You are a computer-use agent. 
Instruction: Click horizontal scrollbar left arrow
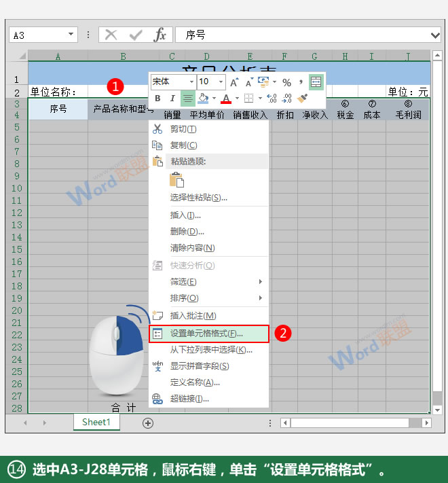coord(285,423)
